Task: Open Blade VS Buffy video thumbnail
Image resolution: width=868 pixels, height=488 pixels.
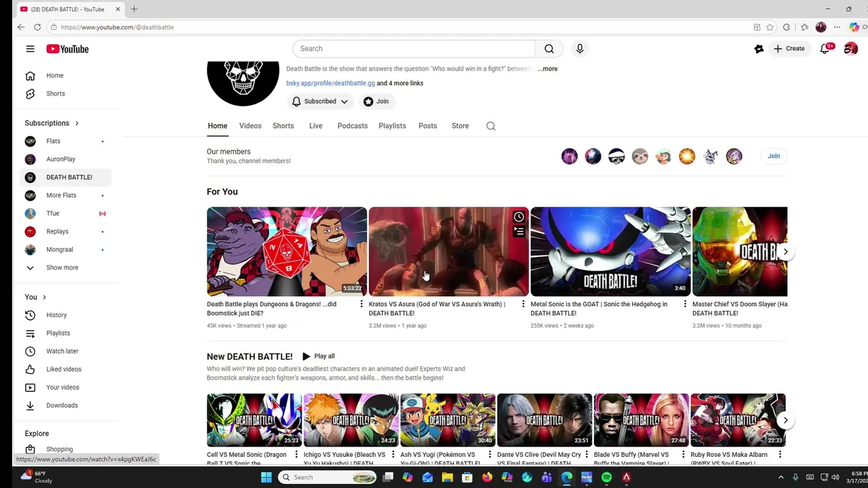Action: [641, 420]
